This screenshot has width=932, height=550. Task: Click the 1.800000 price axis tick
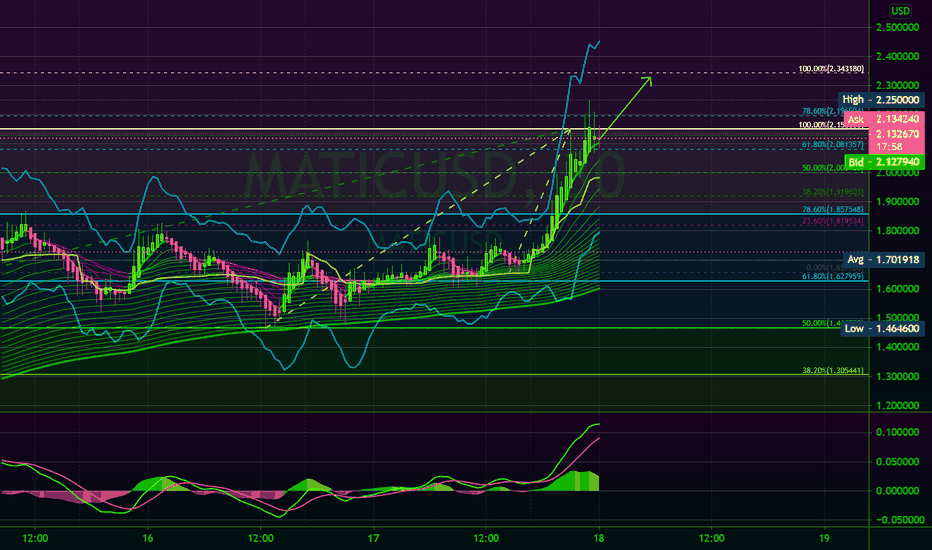pyautogui.click(x=898, y=231)
